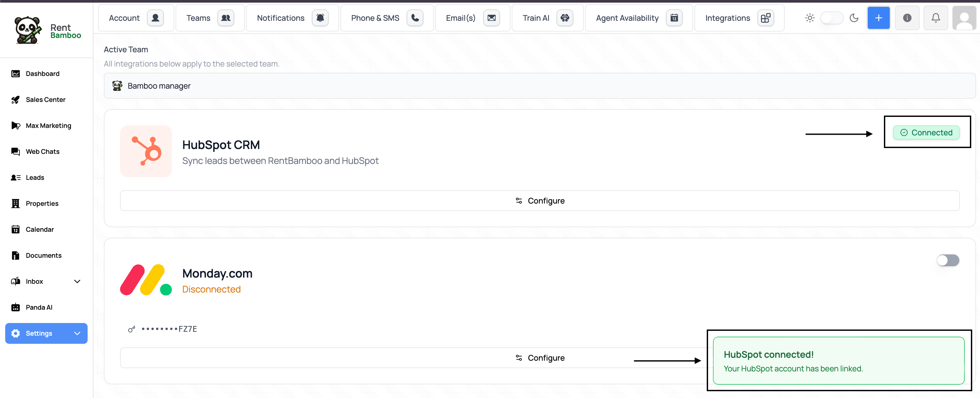
Task: Click the Disconnected status text
Action: point(212,289)
